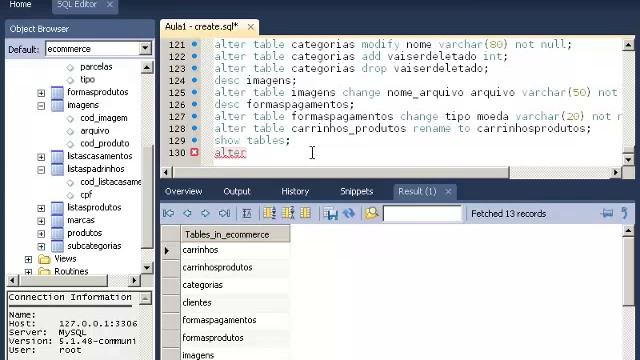Click column icon beside cod_imagem
The image size is (640, 360).
pyautogui.click(x=70, y=118)
